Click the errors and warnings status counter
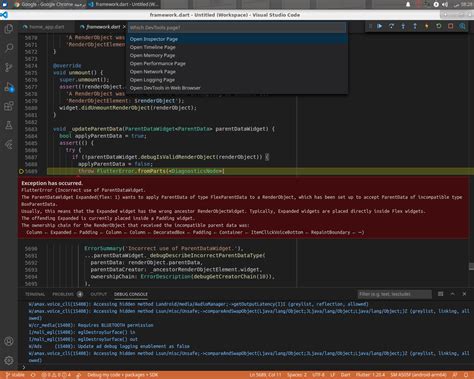 click(x=56, y=375)
